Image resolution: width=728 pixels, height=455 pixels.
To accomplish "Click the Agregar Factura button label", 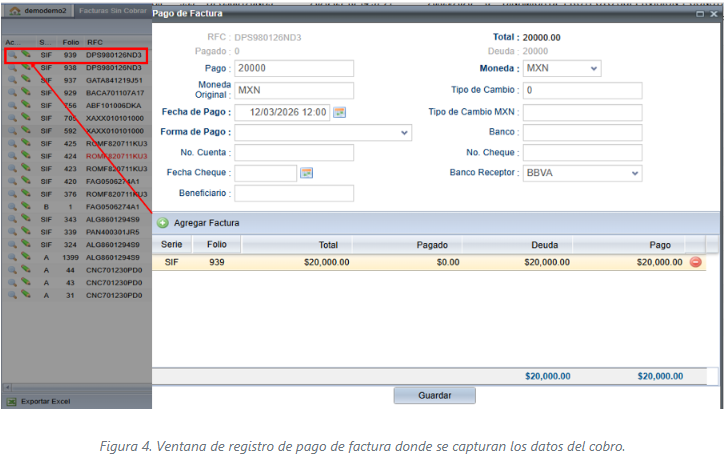I will coord(206,222).
